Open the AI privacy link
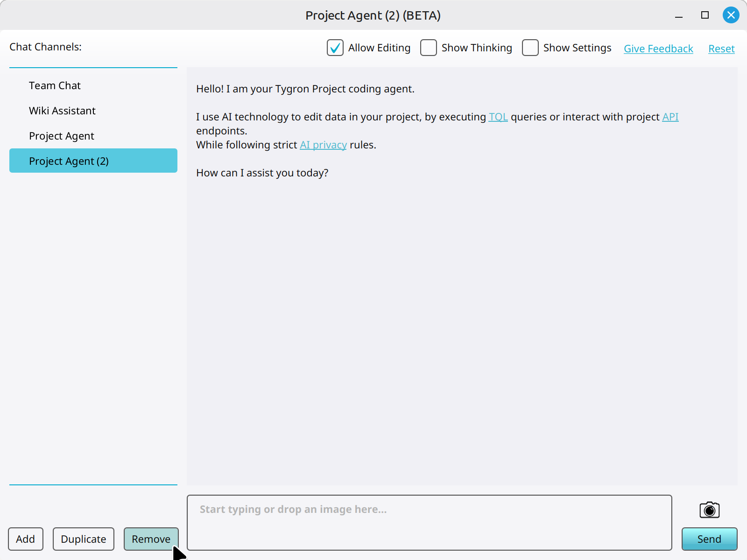The width and height of the screenshot is (747, 560). (x=323, y=145)
